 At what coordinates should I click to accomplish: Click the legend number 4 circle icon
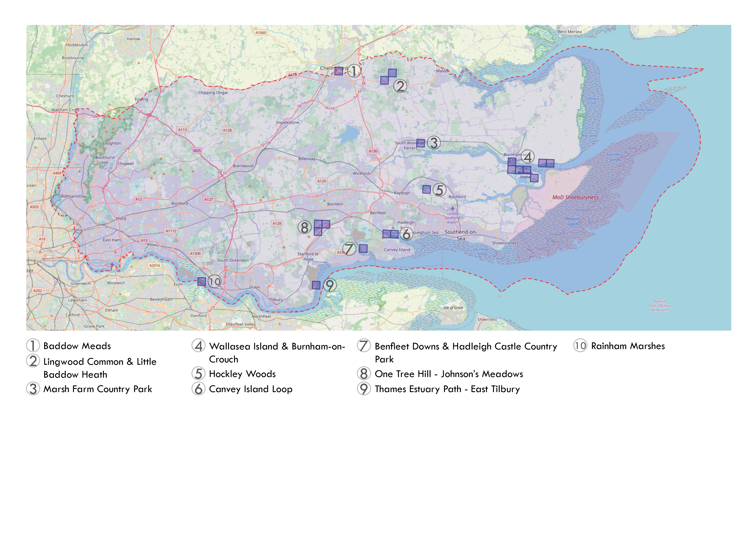198,345
